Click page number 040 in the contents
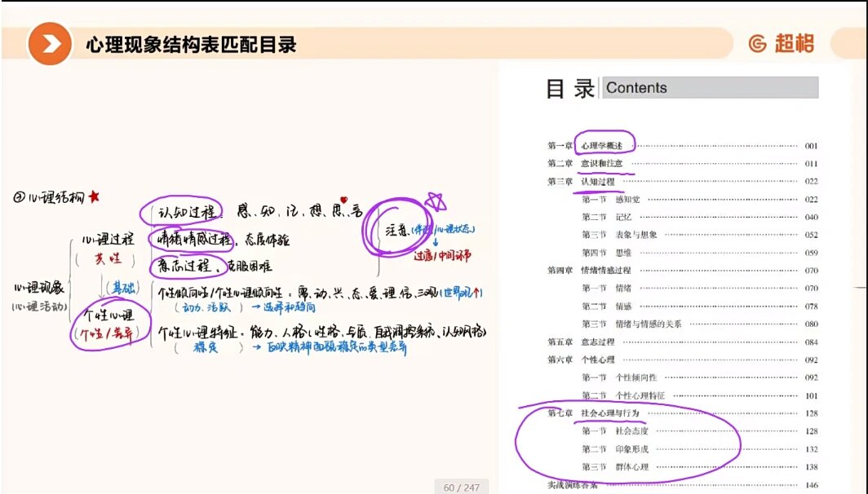 coord(811,218)
